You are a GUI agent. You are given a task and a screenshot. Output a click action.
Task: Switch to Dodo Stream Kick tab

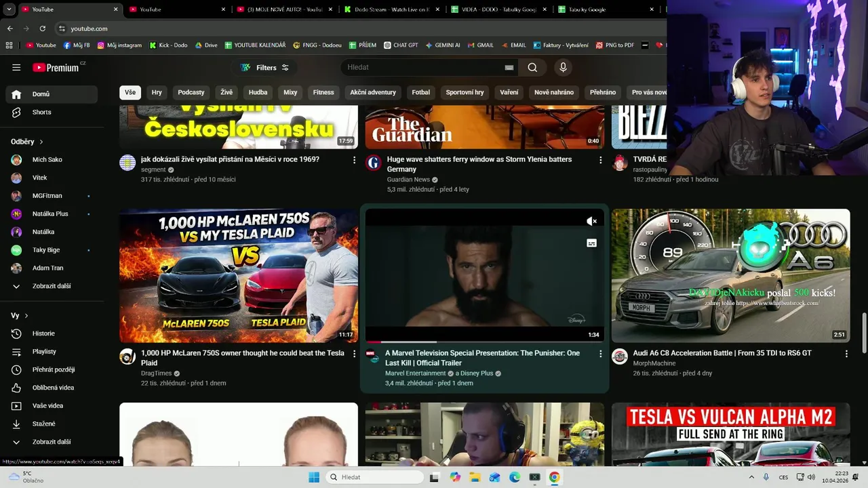click(391, 9)
